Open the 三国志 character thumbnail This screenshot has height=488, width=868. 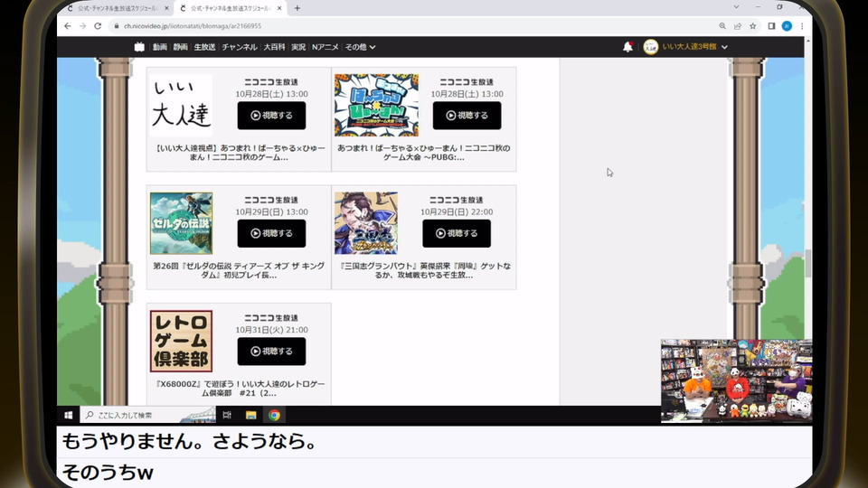pyautogui.click(x=366, y=223)
